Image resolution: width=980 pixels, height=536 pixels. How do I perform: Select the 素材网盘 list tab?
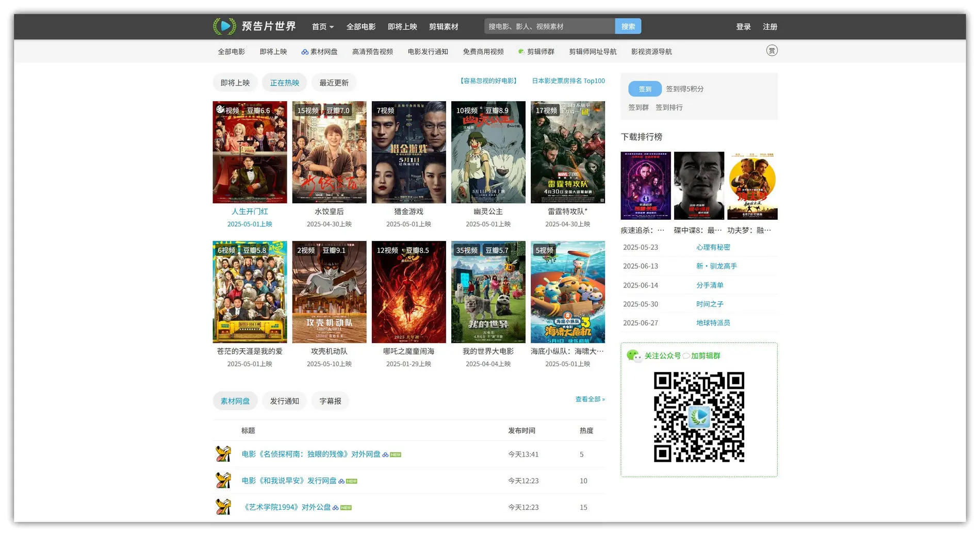[x=235, y=401]
